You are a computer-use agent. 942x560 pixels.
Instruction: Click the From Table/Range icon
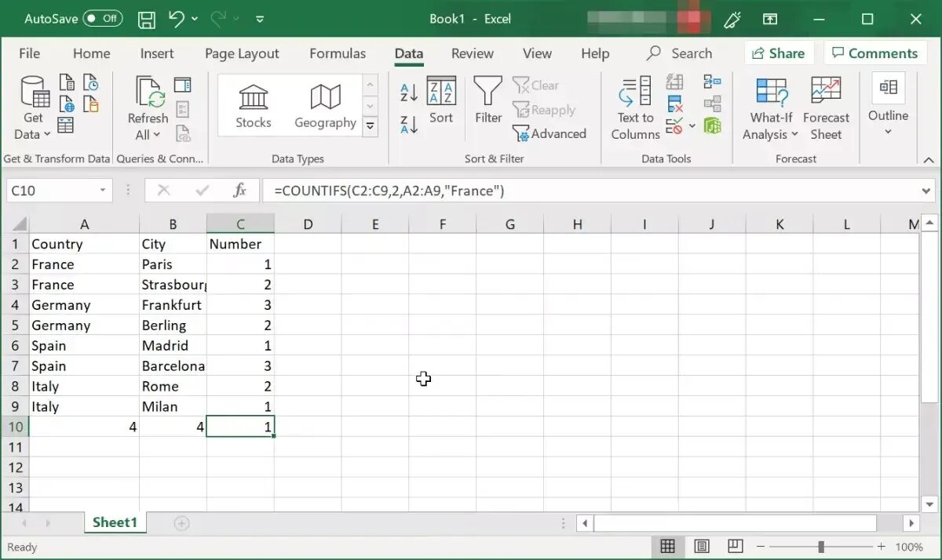point(66,125)
